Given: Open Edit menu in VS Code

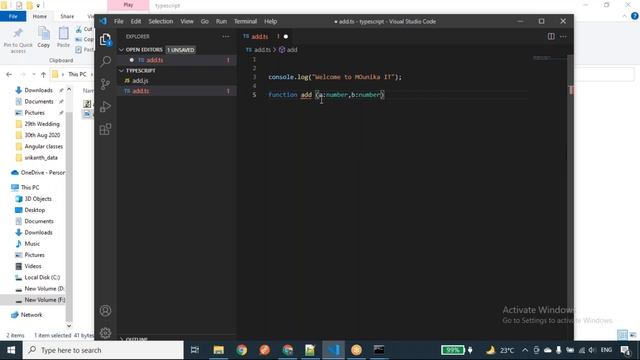Looking at the screenshot, I should (x=136, y=21).
